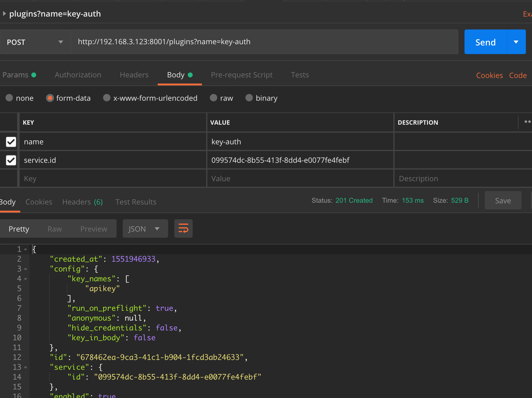Click the '529 B' size value
This screenshot has width=532, height=398.
tap(460, 201)
